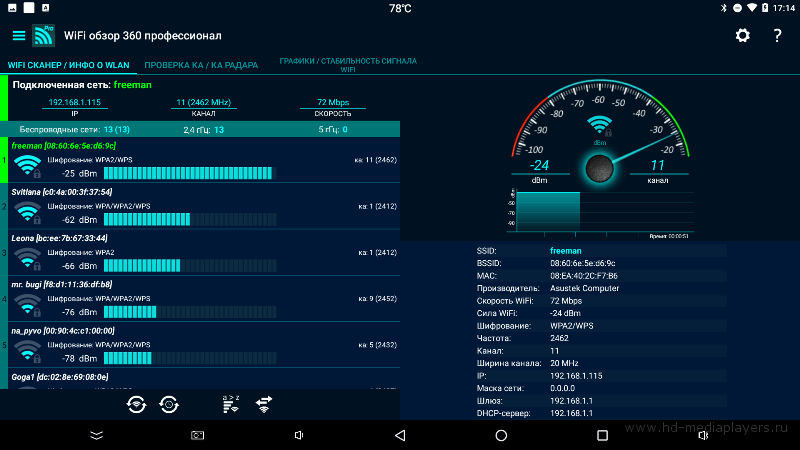This screenshot has height=450, width=800.
Task: Click the SSID value freeman in details
Action: click(565, 251)
